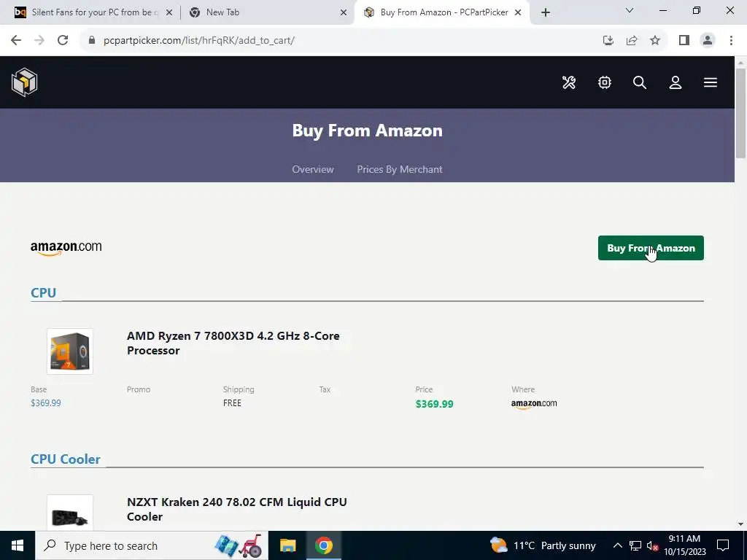Screen dimensions: 747x560
Task: Go forward with the browser forward arrow
Action: tap(39, 40)
